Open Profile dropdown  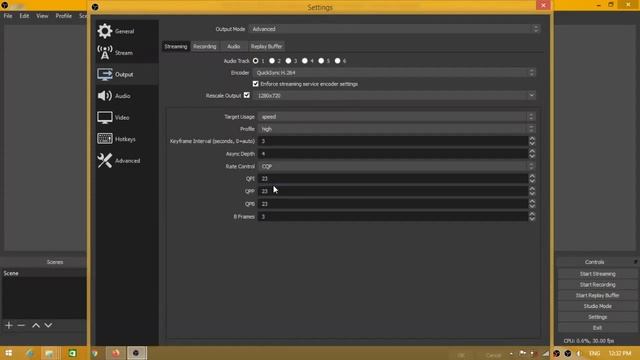(396, 129)
